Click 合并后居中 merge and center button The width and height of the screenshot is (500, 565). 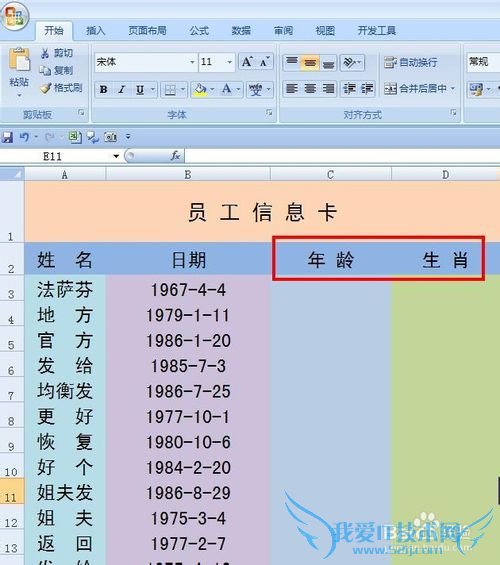(415, 89)
